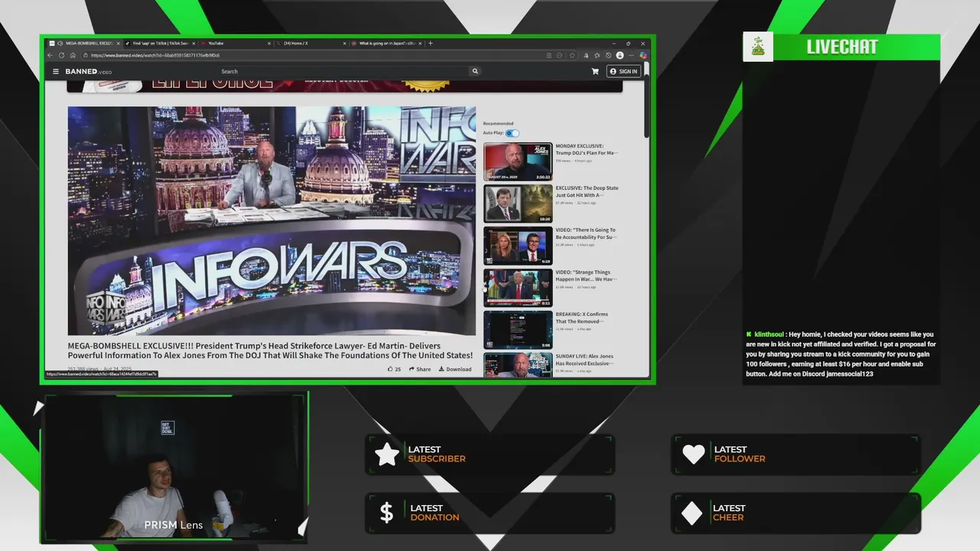Click the Latest Donation dollar icon
This screenshot has height=551, width=980.
pyautogui.click(x=387, y=513)
